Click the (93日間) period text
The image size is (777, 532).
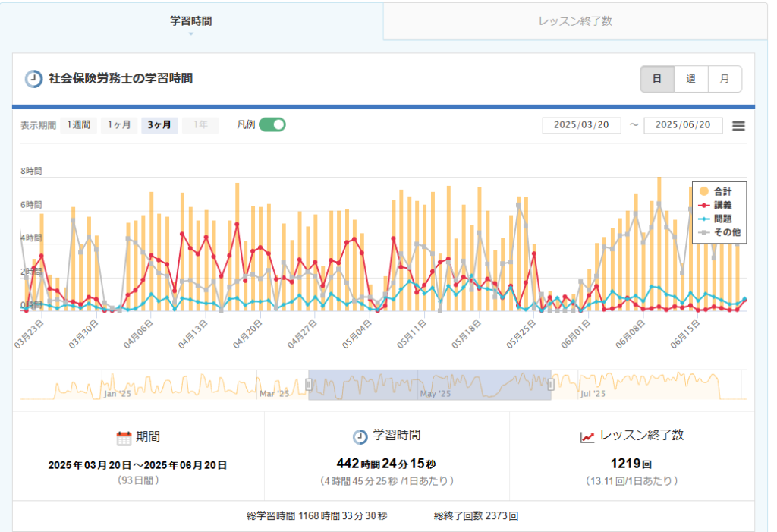(x=138, y=480)
